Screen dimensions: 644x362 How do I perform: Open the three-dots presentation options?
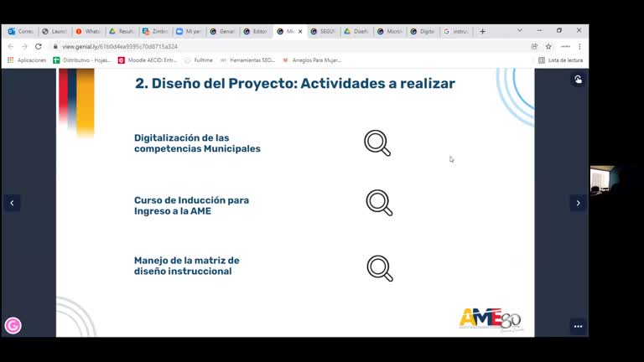578,326
